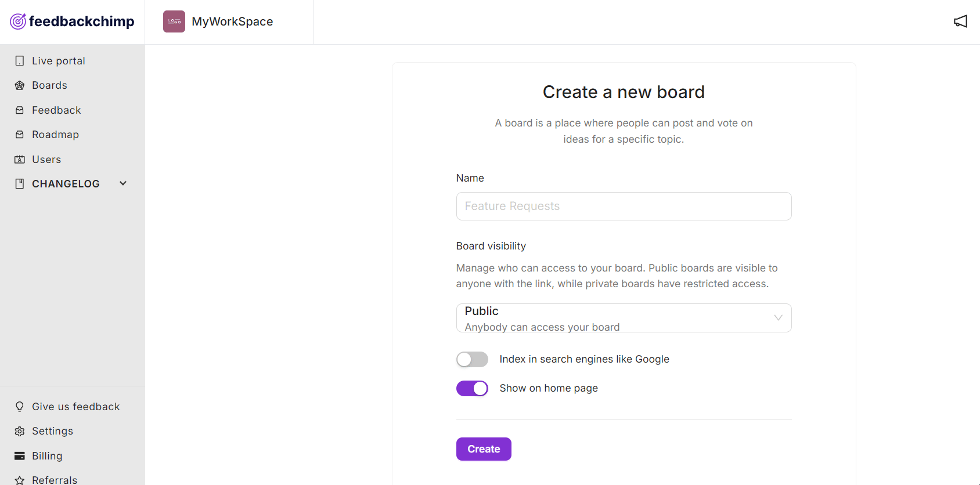Click the MyWorkSpace workspace name
The width and height of the screenshot is (980, 485).
point(232,21)
